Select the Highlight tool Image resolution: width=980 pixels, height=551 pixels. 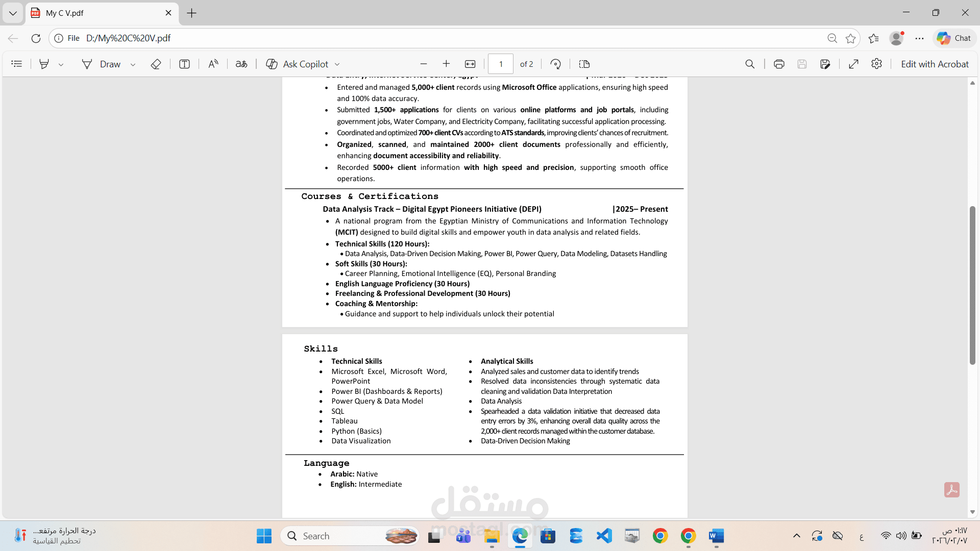click(44, 64)
